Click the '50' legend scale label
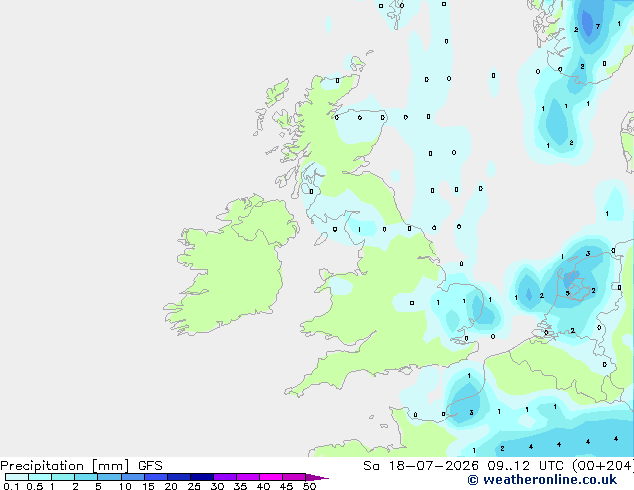 click(x=309, y=486)
